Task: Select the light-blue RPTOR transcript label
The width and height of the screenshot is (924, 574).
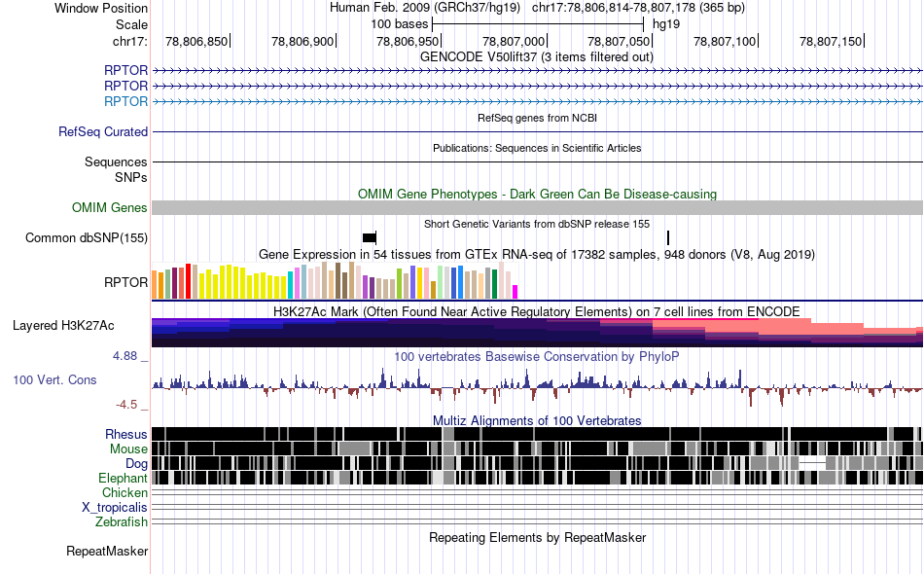Action: pyautogui.click(x=125, y=101)
